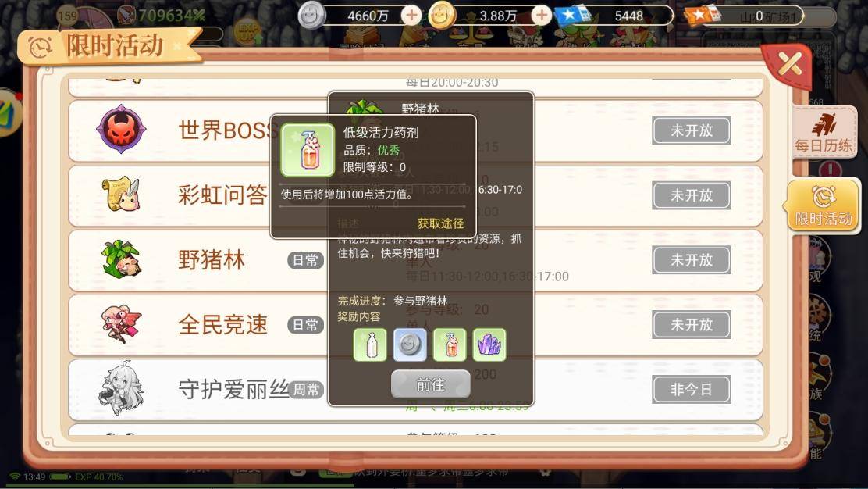Select the 守护爱丽丝 girl icon

[121, 387]
